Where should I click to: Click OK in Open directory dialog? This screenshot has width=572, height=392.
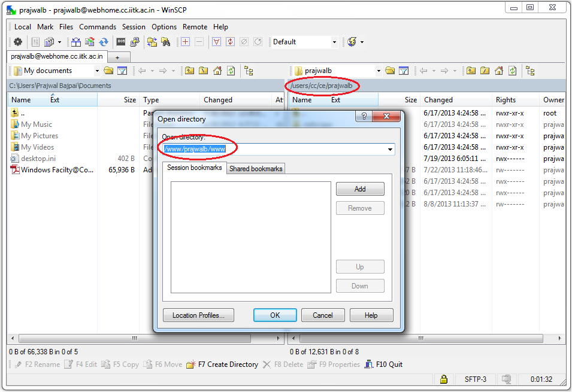pos(275,315)
